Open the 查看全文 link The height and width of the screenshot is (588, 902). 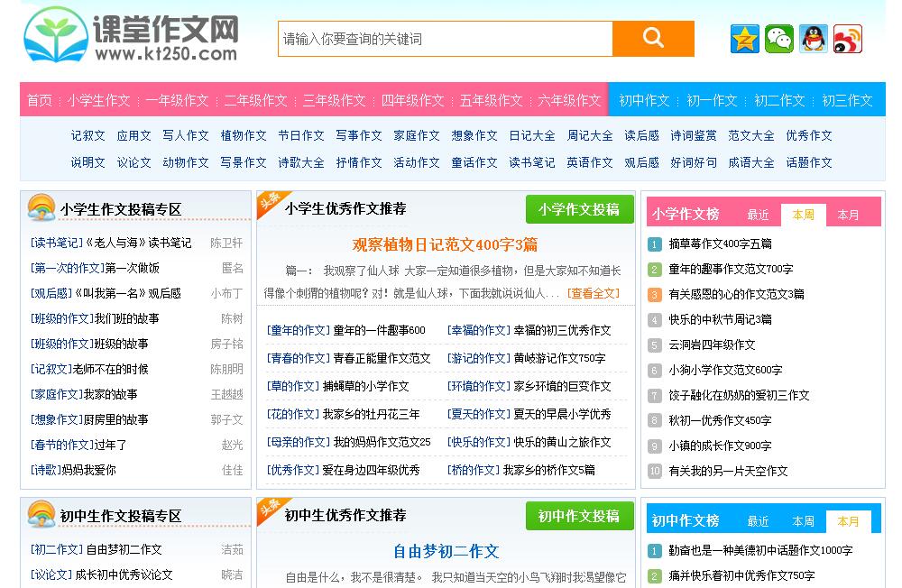click(594, 293)
